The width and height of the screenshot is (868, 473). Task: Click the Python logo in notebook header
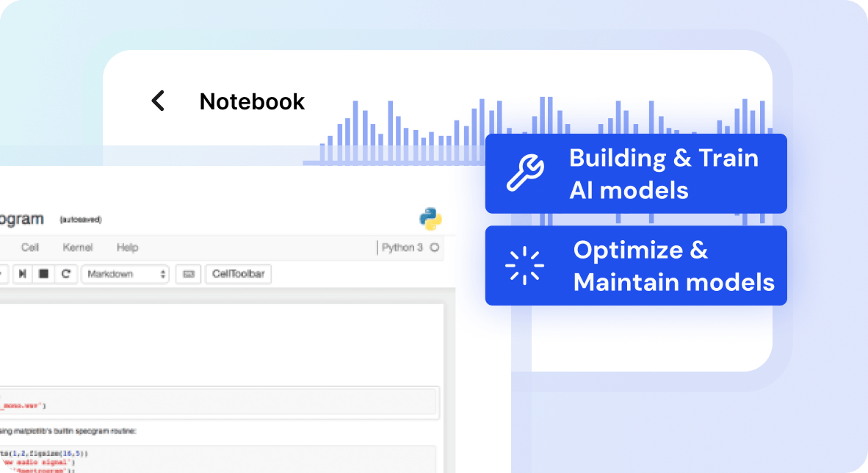[x=430, y=219]
